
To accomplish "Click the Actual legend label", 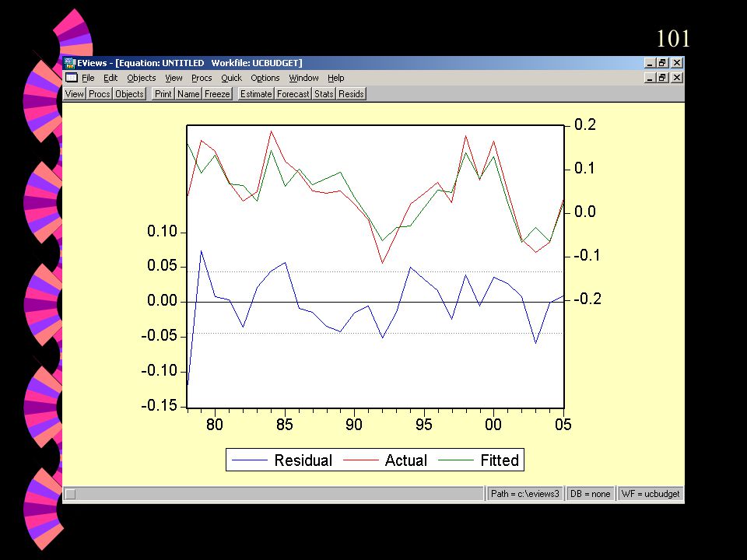I will pos(406,460).
